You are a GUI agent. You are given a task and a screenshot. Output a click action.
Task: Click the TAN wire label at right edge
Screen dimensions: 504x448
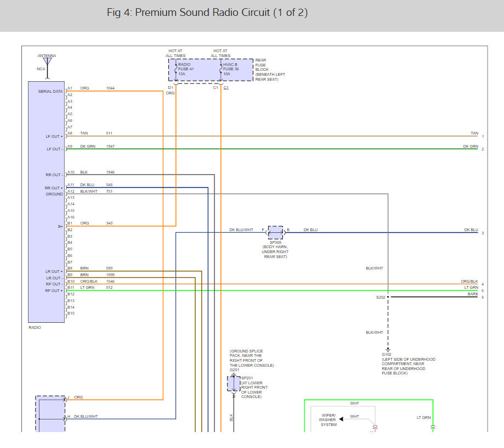pos(474,133)
